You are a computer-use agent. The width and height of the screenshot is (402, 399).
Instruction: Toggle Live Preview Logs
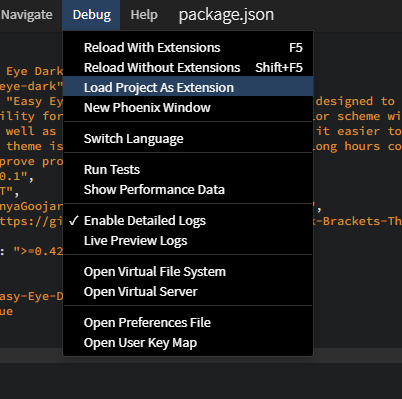[x=188, y=241]
